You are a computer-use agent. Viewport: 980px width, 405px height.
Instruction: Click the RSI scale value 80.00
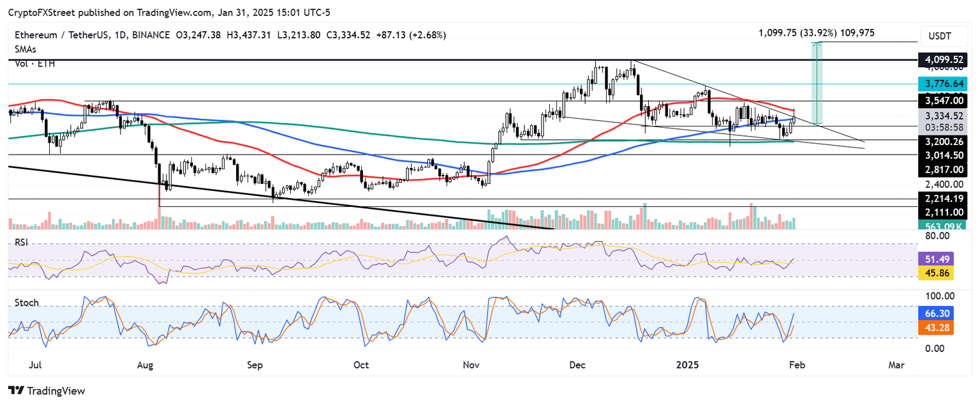(938, 236)
